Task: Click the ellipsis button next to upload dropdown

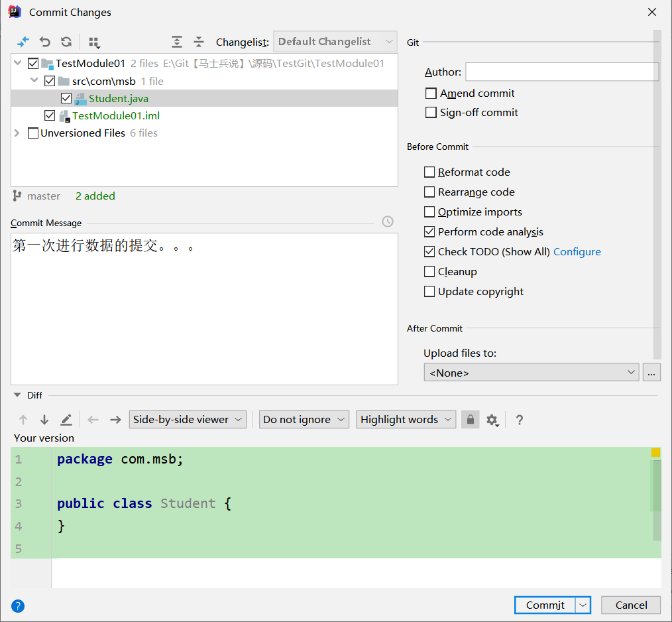Action: [x=651, y=373]
